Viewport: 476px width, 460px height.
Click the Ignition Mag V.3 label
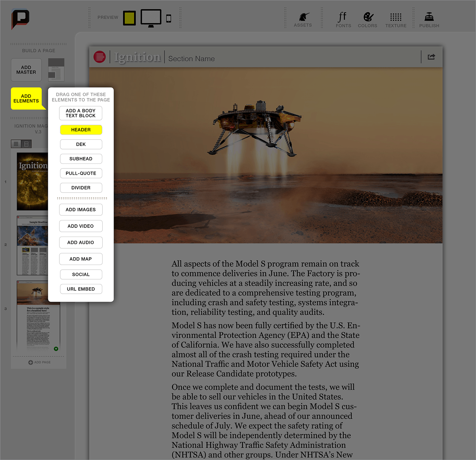(31, 129)
